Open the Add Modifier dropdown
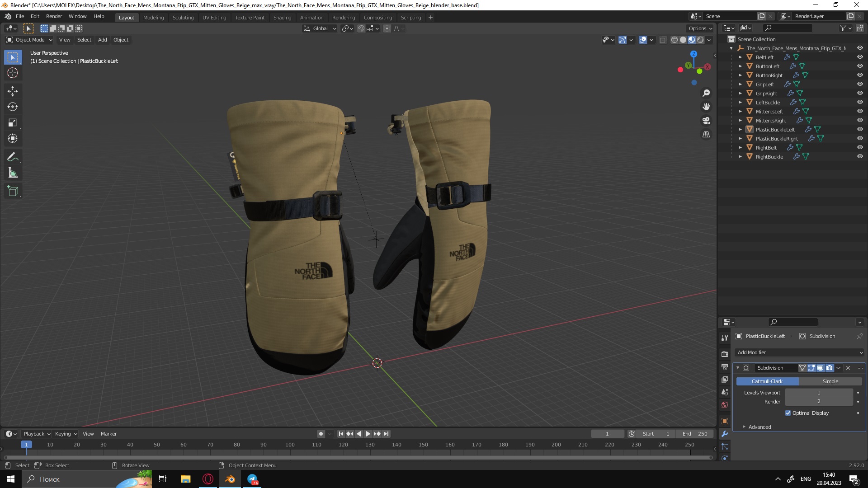Viewport: 868px width, 488px height. point(800,352)
